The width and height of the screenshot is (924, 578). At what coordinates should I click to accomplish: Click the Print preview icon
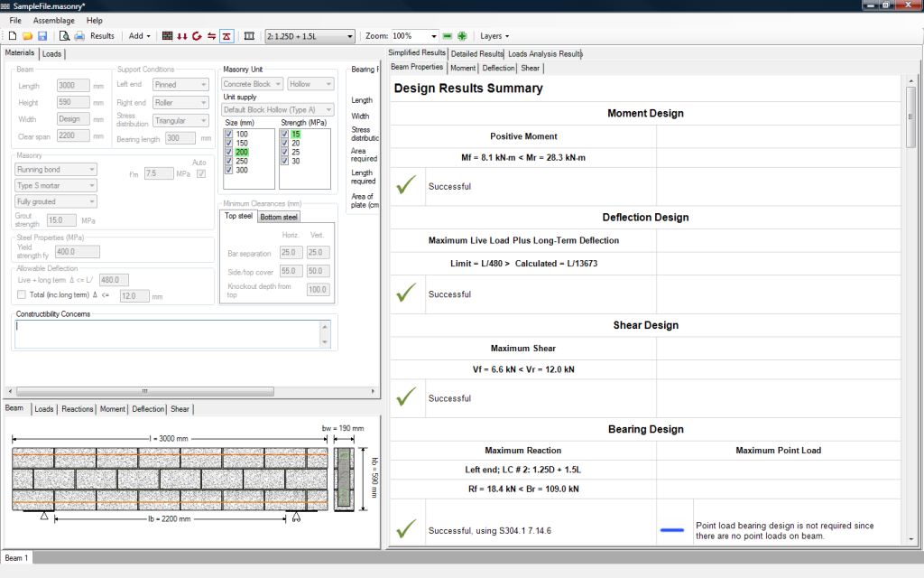click(64, 36)
